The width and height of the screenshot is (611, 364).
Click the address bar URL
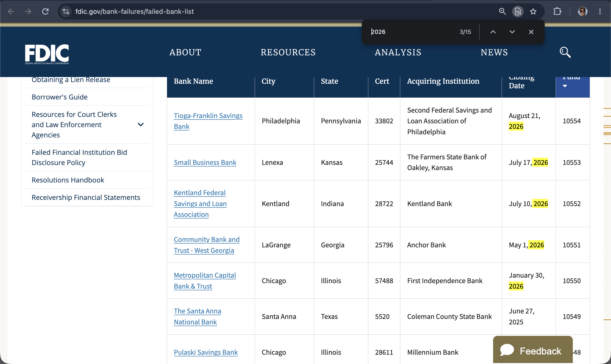pos(134,11)
